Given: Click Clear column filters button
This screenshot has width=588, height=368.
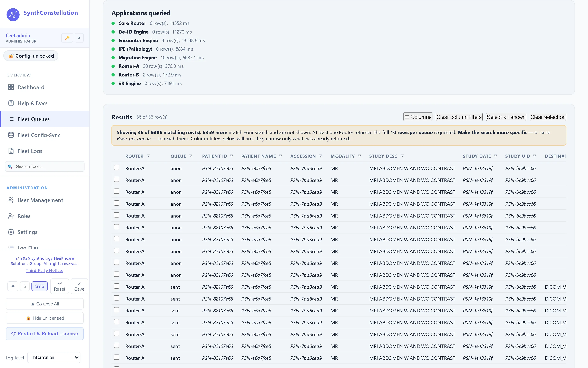Looking at the screenshot, I should (x=459, y=117).
